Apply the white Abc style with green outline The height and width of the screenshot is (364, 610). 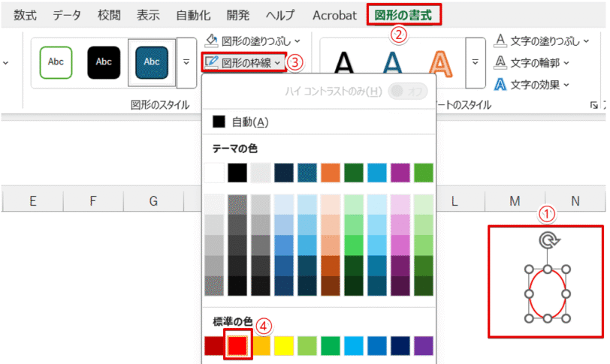(x=56, y=62)
